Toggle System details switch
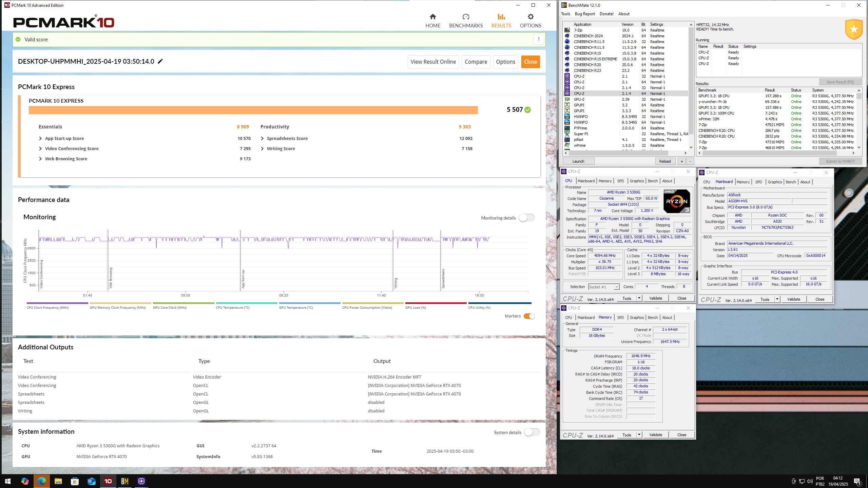The width and height of the screenshot is (868, 488). pyautogui.click(x=532, y=432)
